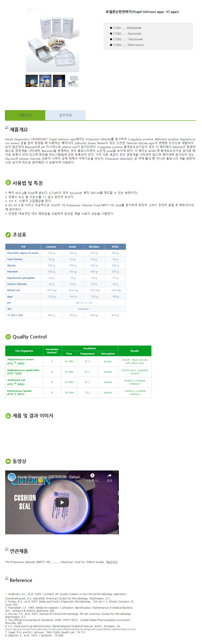Click the Mannitol row label
This screenshot has height=644, width=202.
tap(12, 271)
